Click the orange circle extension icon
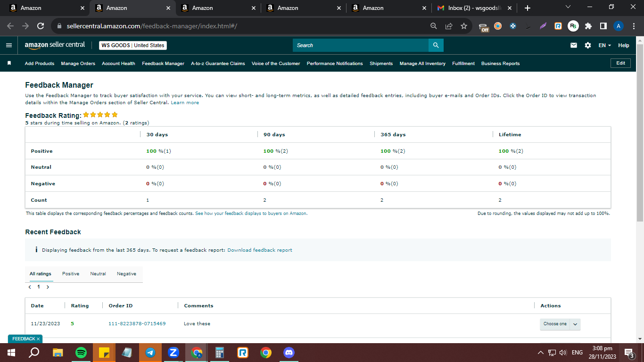This screenshot has width=644, height=362. tap(498, 26)
